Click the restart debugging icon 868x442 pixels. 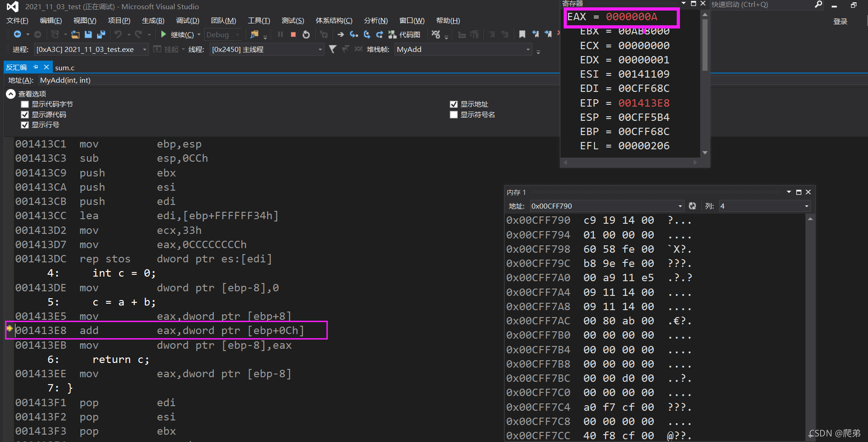point(306,34)
